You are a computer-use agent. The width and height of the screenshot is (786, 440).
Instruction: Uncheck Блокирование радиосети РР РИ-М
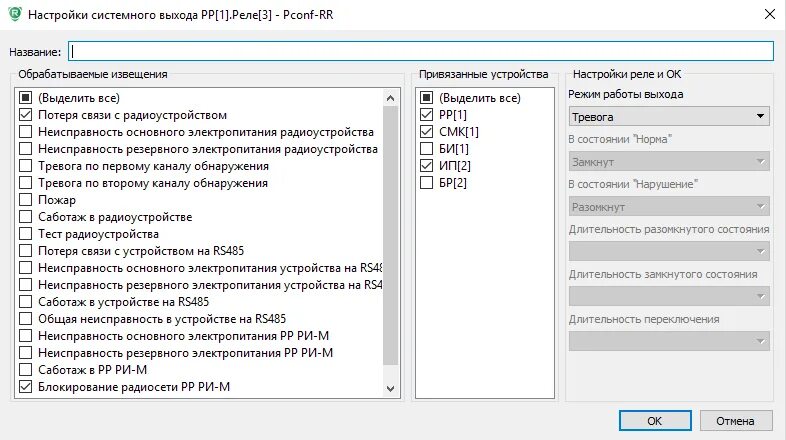tap(26, 387)
